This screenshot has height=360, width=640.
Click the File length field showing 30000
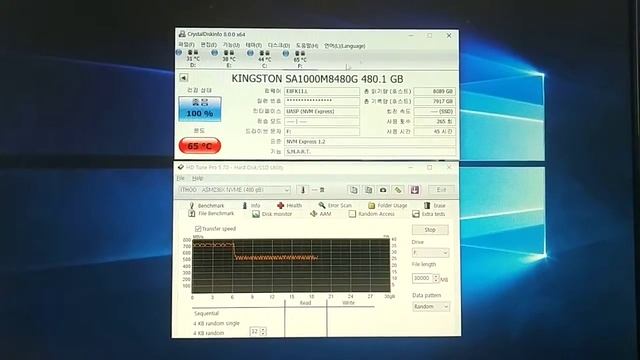coord(422,278)
